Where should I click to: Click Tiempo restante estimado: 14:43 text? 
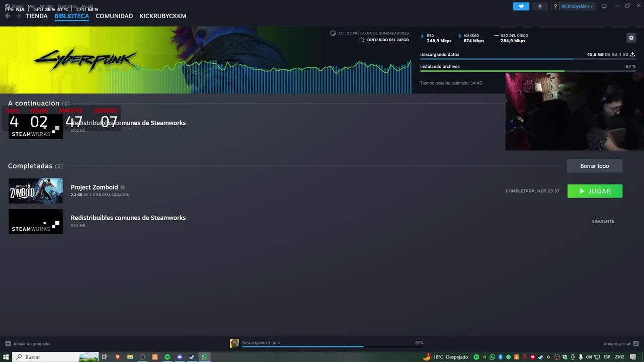click(x=451, y=83)
